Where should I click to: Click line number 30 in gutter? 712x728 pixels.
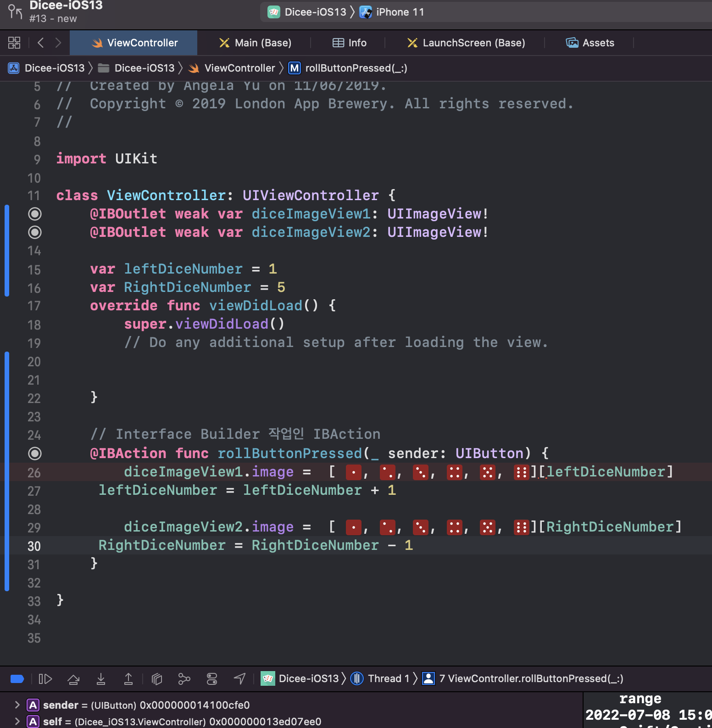(x=34, y=546)
